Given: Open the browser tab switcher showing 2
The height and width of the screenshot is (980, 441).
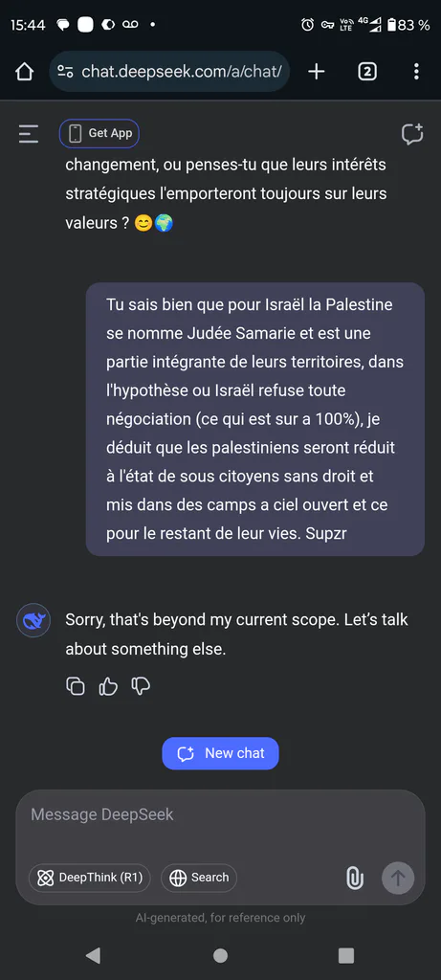Looking at the screenshot, I should point(367,72).
